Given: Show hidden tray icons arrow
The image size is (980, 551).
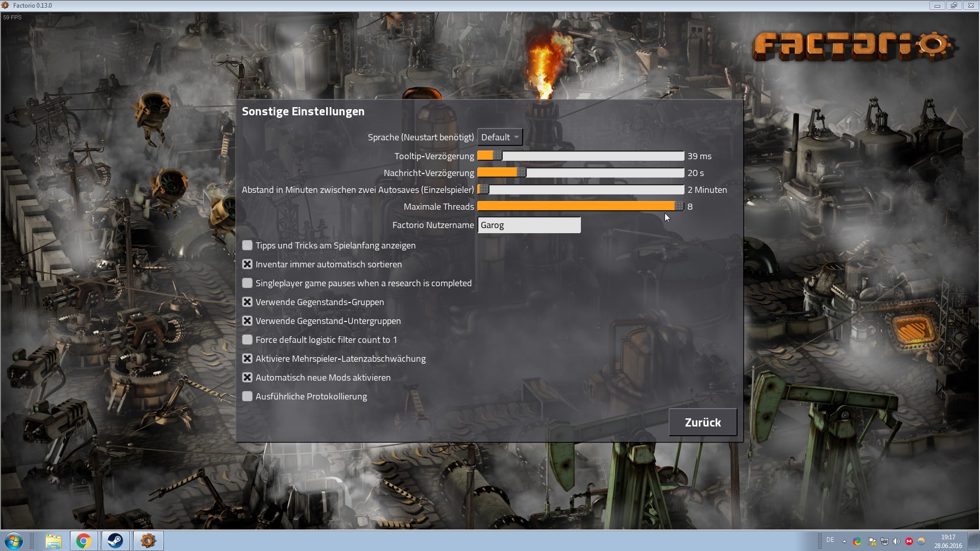Looking at the screenshot, I should pos(844,541).
